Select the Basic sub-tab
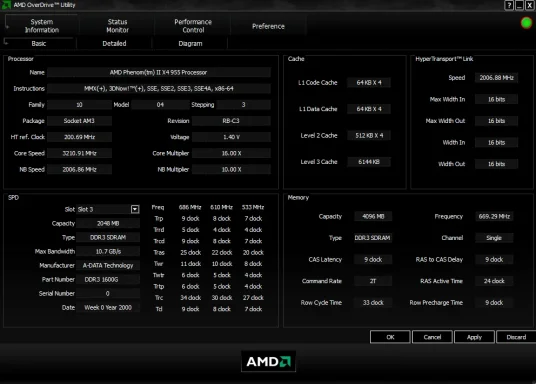Screen dimensions: 536x384 (x=39, y=43)
